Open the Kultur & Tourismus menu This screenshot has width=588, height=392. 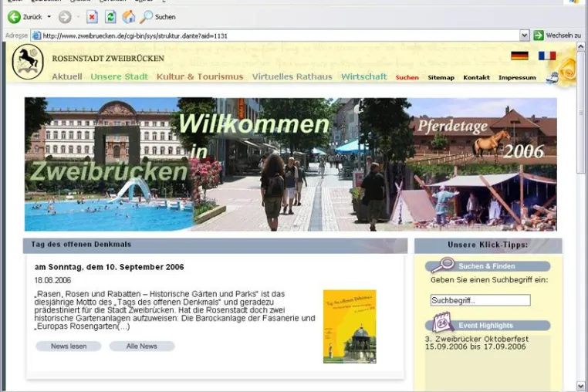(200, 76)
